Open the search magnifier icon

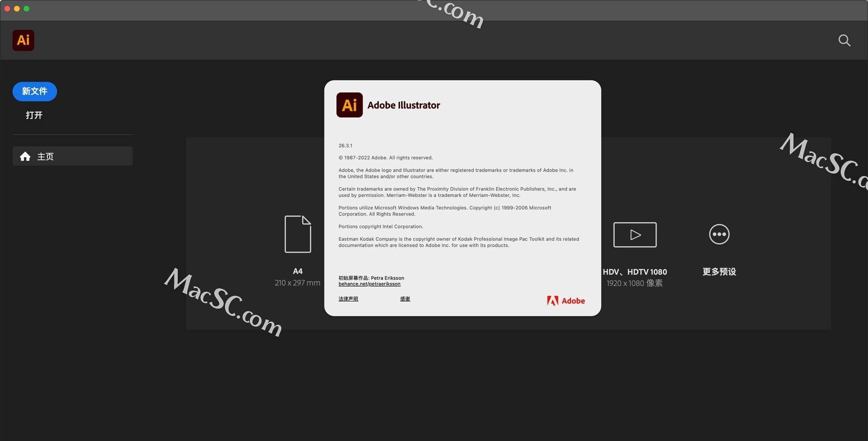pyautogui.click(x=844, y=41)
